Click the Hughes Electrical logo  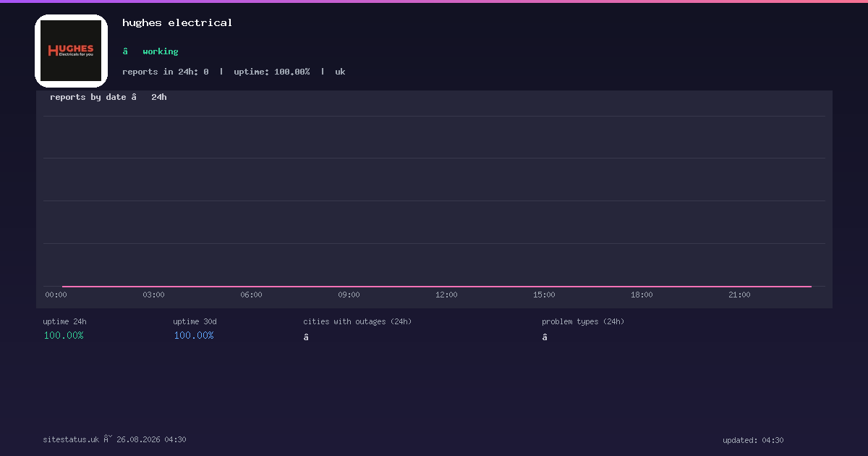pyautogui.click(x=71, y=51)
